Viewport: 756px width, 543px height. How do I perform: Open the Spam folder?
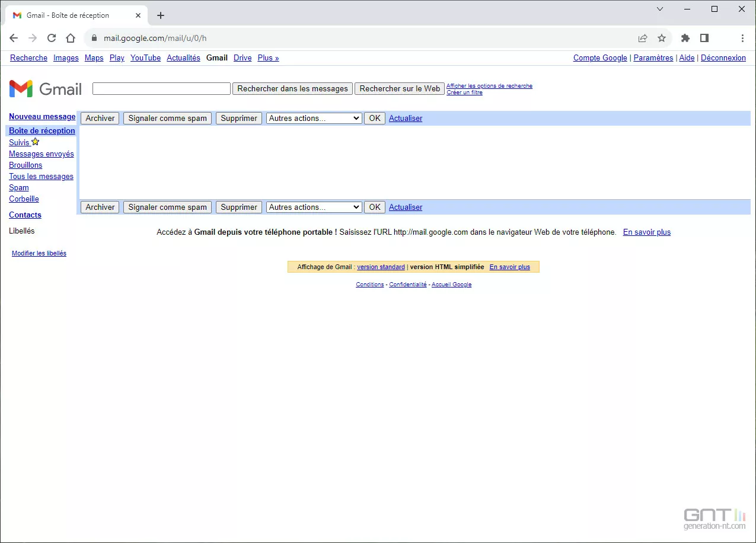coord(19,187)
